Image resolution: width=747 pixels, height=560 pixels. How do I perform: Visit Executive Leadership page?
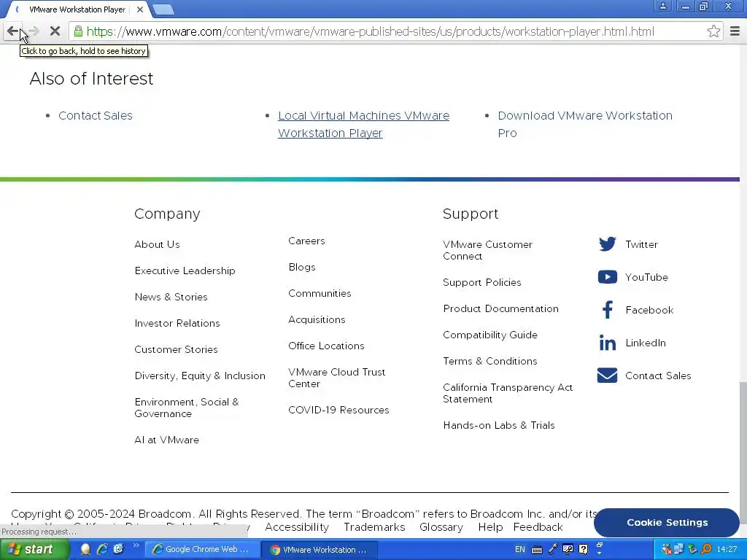185,271
